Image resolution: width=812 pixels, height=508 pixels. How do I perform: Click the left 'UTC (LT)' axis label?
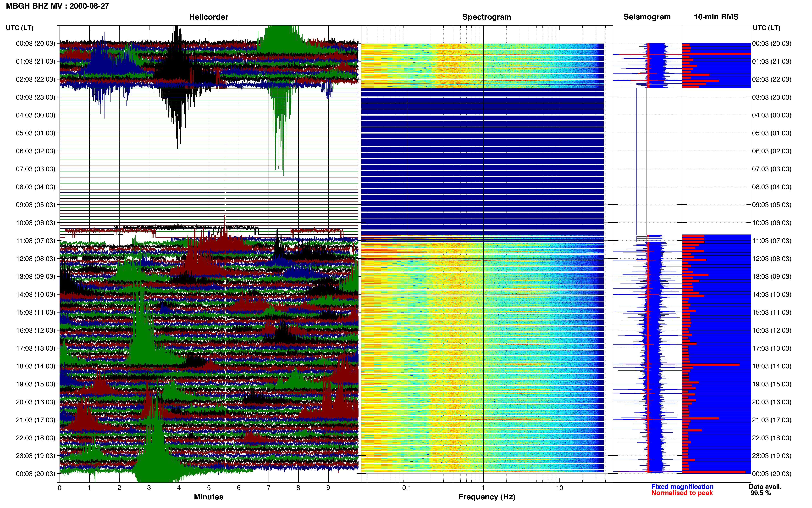pyautogui.click(x=20, y=28)
